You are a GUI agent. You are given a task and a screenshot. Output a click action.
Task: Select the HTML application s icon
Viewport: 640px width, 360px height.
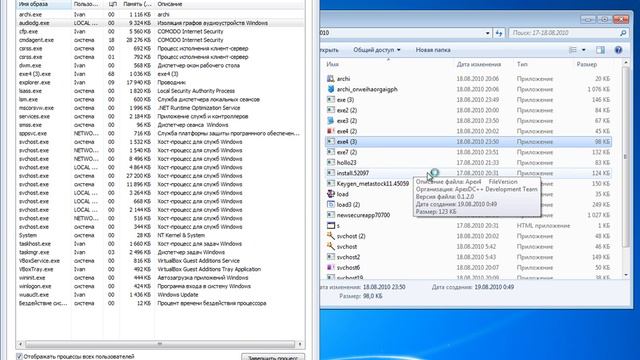coord(331,226)
